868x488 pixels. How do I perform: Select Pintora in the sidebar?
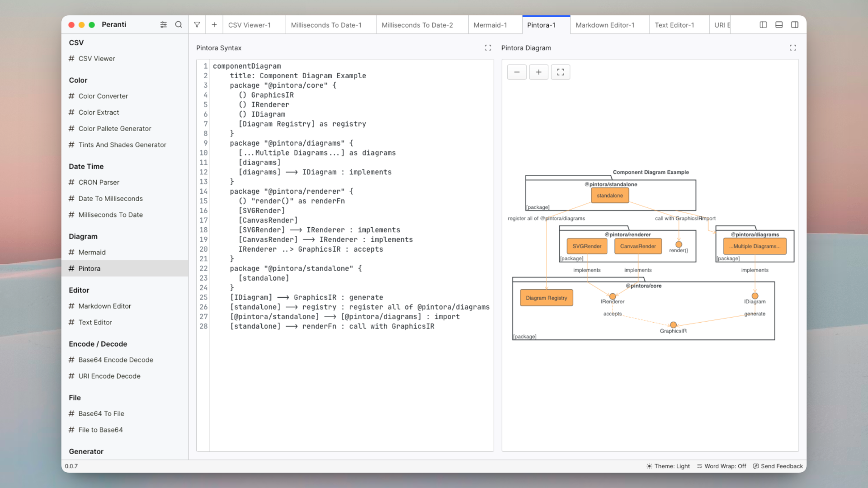(x=125, y=269)
